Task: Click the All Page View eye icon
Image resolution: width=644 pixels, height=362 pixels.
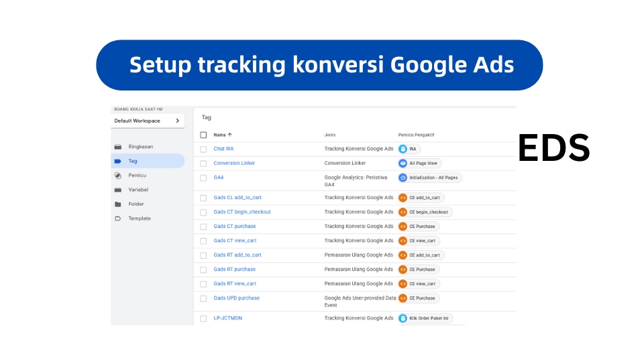Action: (x=402, y=163)
